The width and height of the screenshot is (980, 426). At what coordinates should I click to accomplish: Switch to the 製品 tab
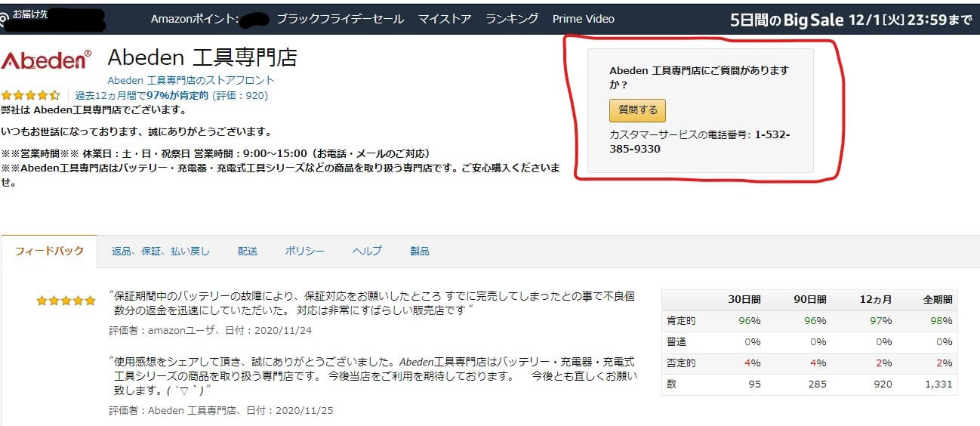[x=420, y=252]
